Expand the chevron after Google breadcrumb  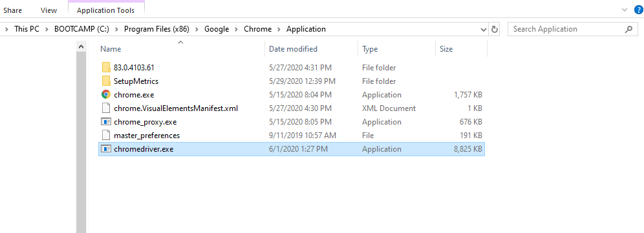pos(237,29)
